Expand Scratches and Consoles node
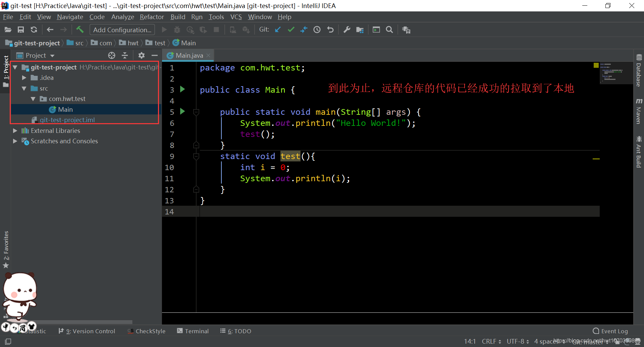 [x=15, y=141]
